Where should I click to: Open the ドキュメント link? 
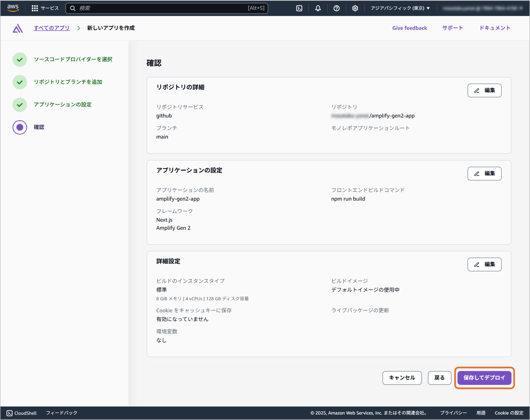495,28
